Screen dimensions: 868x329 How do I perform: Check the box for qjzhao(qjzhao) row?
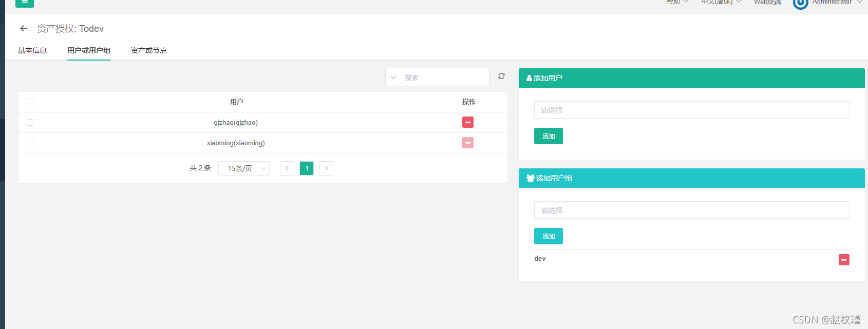30,122
